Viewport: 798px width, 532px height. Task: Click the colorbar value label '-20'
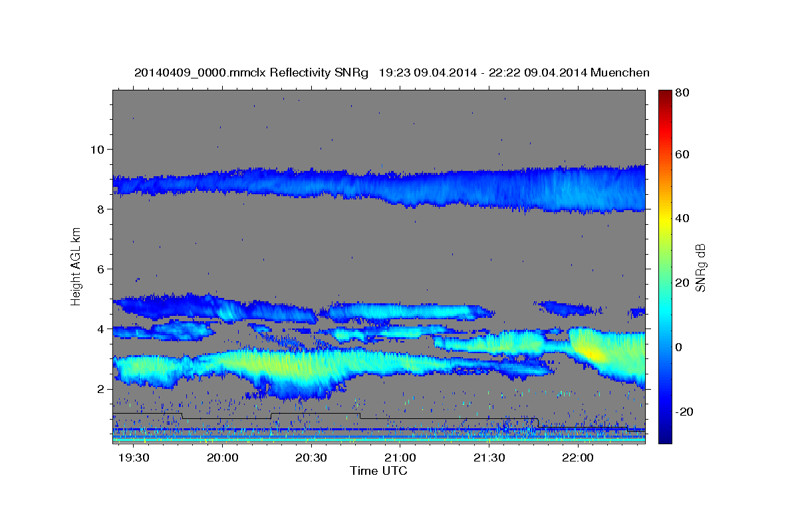coord(683,412)
